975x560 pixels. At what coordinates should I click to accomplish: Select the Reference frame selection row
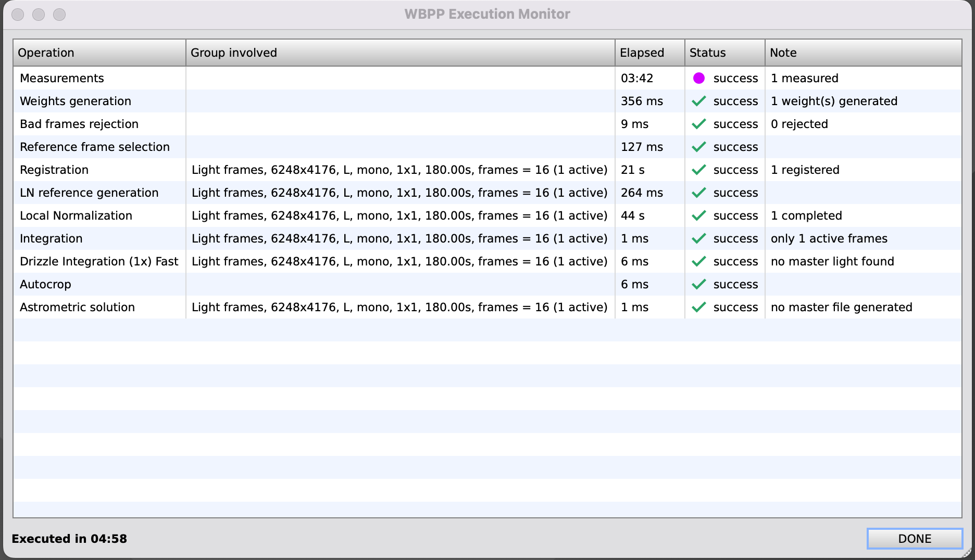[x=95, y=147]
